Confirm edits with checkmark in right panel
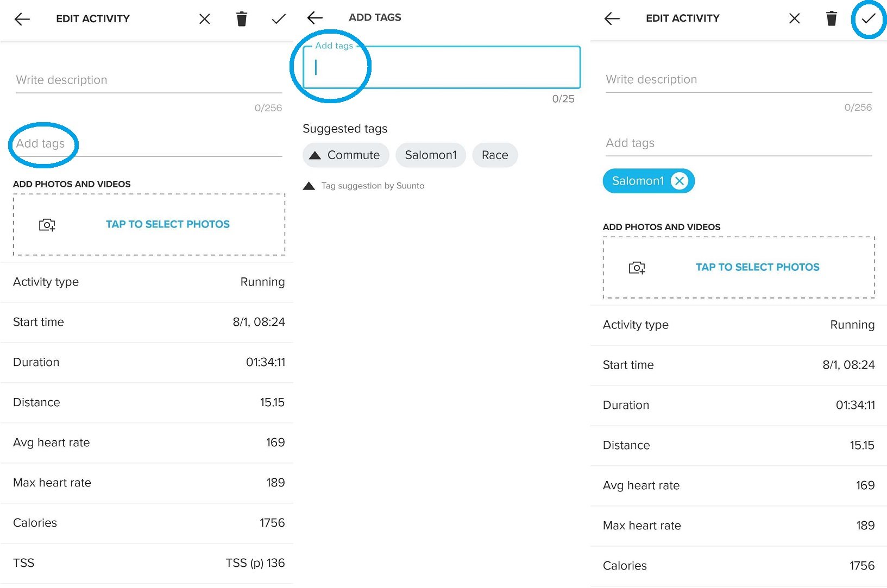 click(869, 18)
